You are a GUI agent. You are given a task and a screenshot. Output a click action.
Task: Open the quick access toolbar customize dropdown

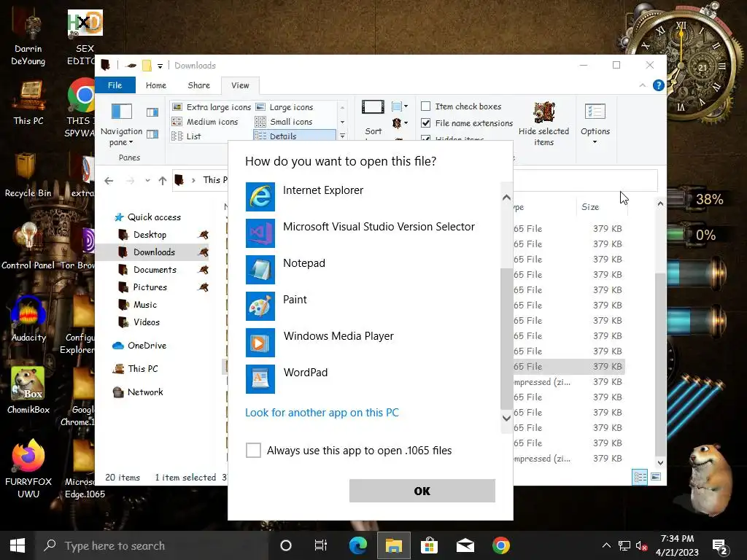160,66
